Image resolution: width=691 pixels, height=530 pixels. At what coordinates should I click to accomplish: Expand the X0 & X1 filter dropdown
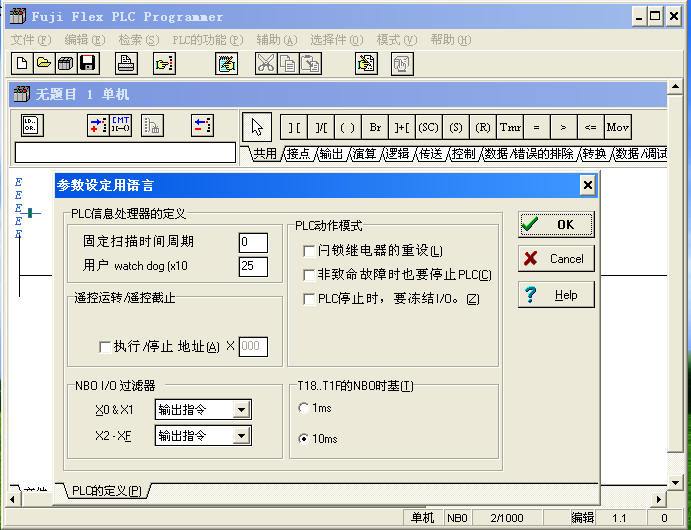click(x=240, y=410)
